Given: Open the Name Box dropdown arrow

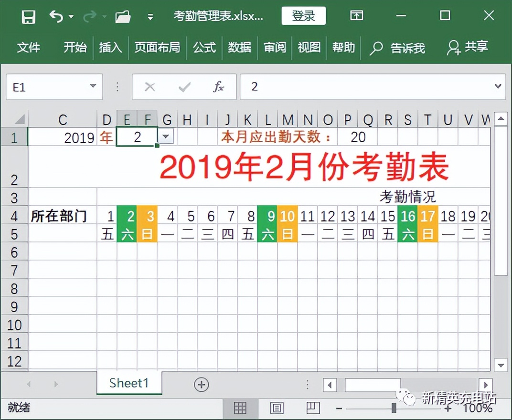Looking at the screenshot, I should pos(94,87).
